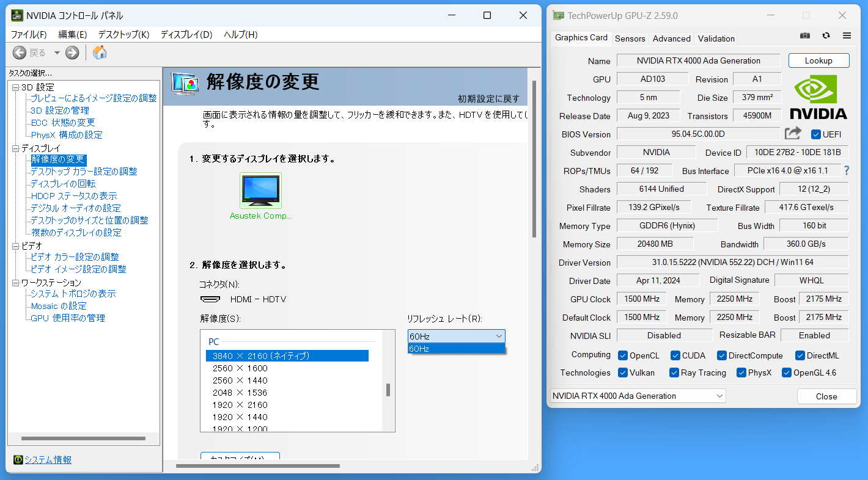Take GPU-Z screenshot with camera icon
868x480 pixels.
(805, 35)
